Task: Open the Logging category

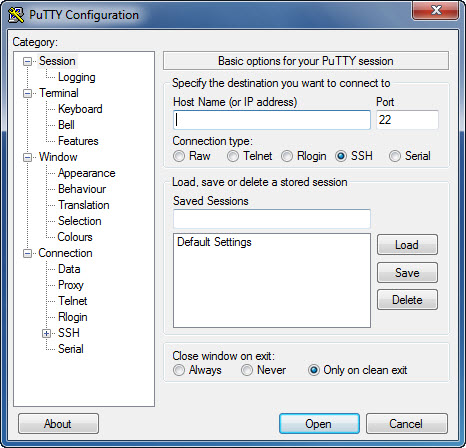Action: pyautogui.click(x=77, y=77)
